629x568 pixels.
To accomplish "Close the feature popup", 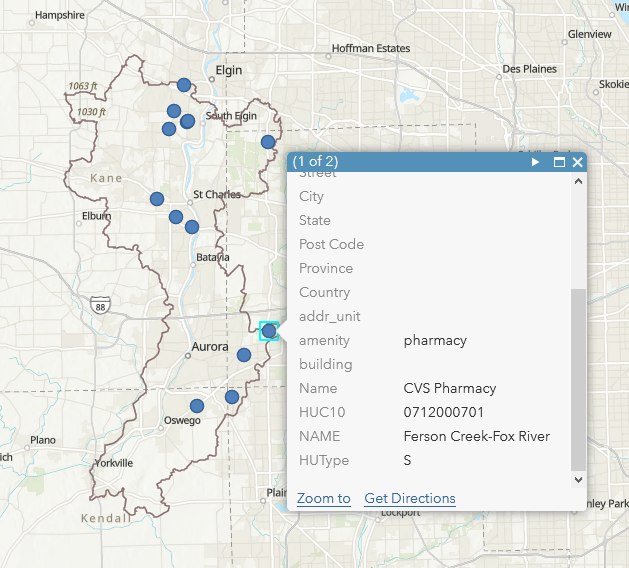I will [577, 162].
